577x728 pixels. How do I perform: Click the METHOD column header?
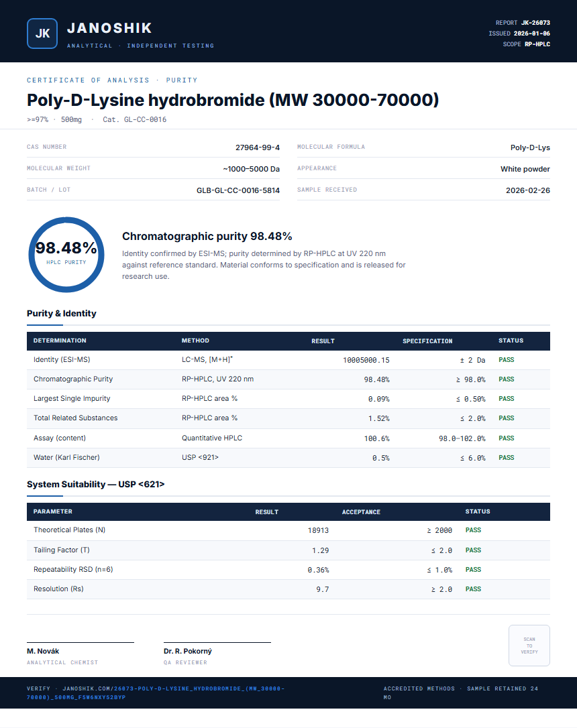tap(196, 341)
